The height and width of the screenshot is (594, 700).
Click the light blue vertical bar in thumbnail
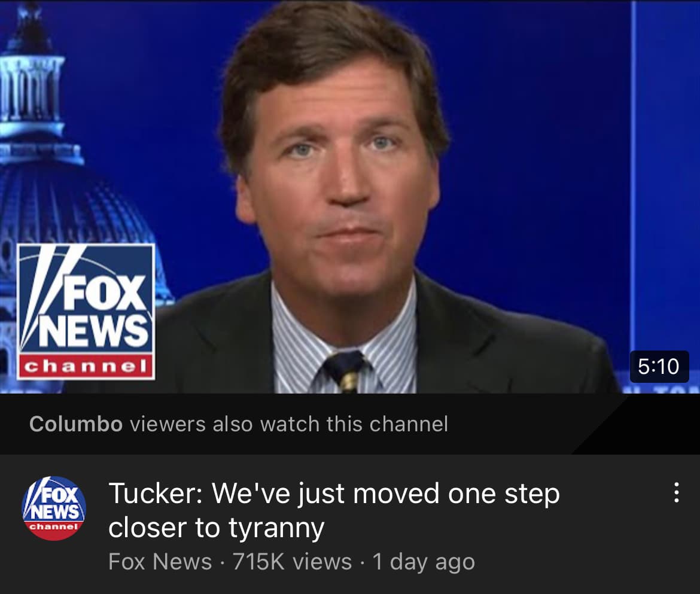point(633,174)
